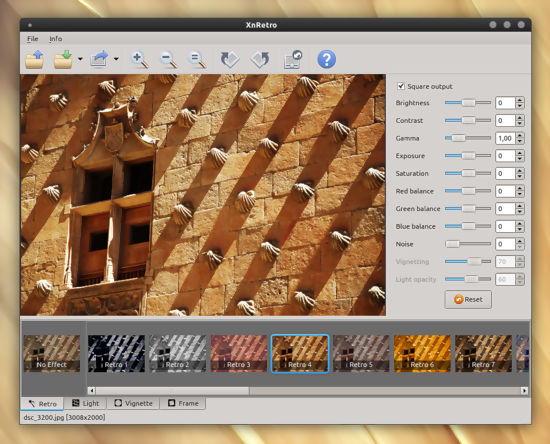Apply the Retro 5 effect thumbnail
Screen dimensions: 550x444
[x=361, y=353]
